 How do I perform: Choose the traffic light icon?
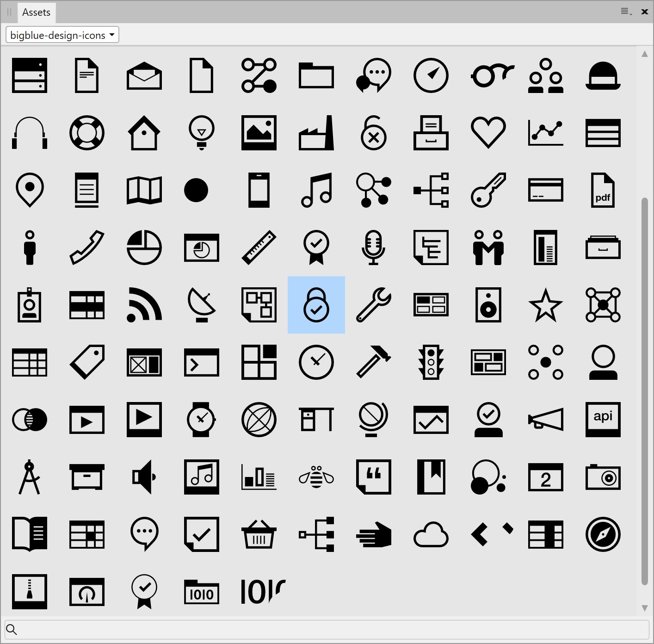[x=431, y=362]
